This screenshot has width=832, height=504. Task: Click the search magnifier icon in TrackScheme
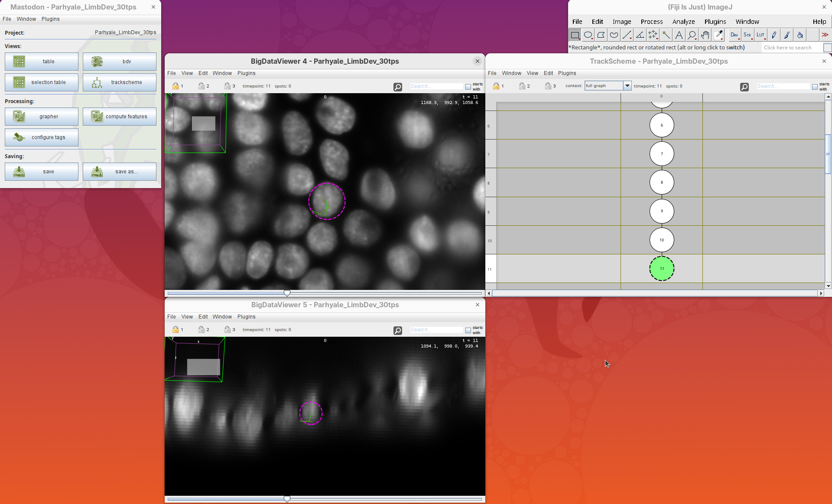pyautogui.click(x=744, y=87)
